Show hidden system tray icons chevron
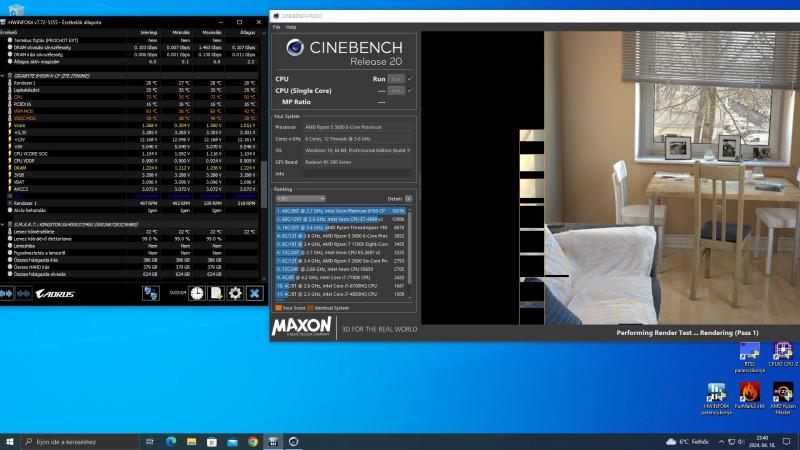The height and width of the screenshot is (450, 800). (x=721, y=441)
